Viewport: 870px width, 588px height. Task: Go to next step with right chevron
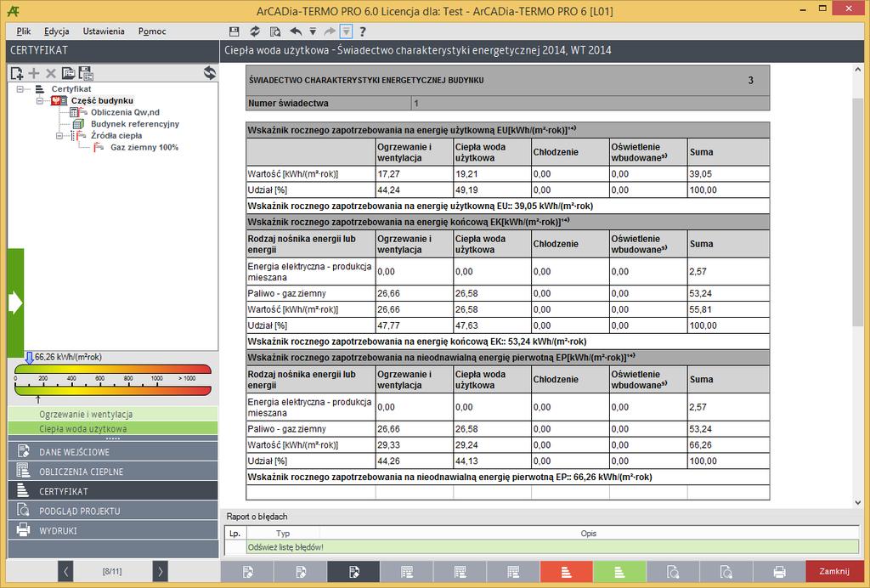point(160,571)
